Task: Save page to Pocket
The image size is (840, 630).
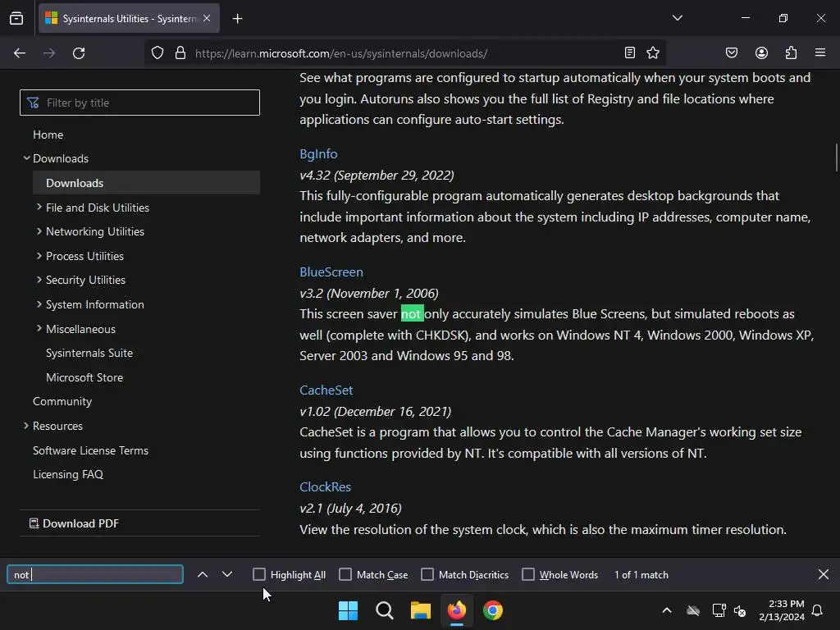Action: [x=731, y=52]
